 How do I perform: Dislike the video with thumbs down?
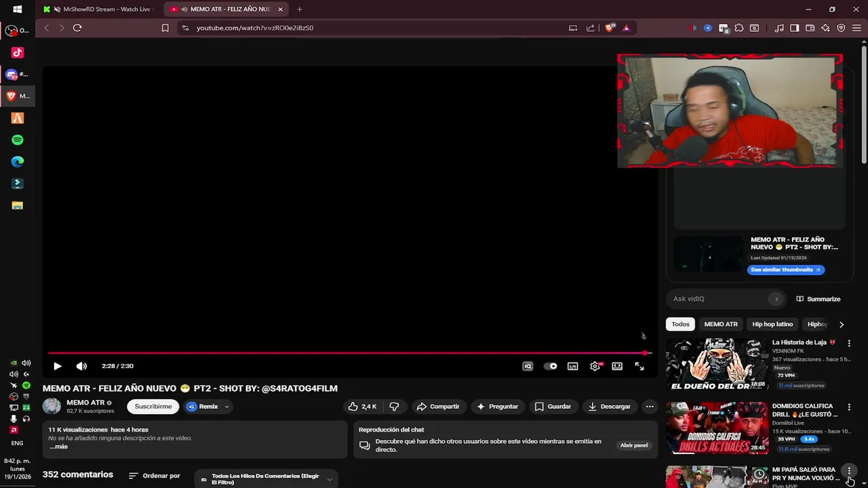tap(395, 407)
